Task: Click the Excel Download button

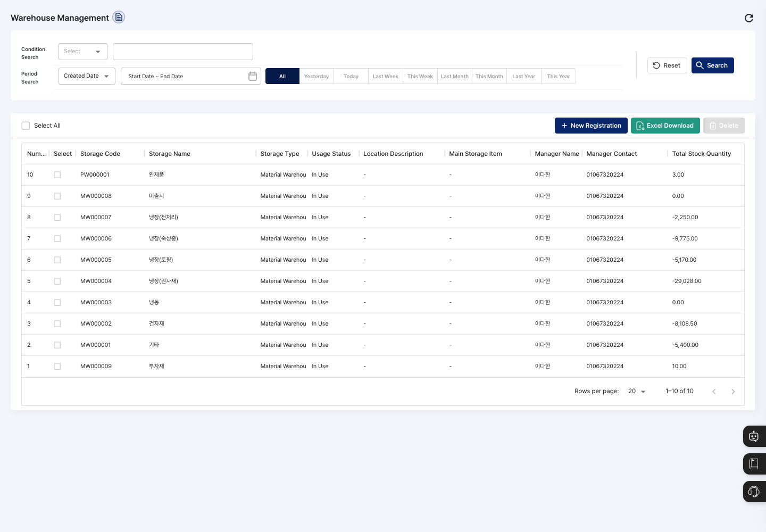Action: (x=665, y=126)
